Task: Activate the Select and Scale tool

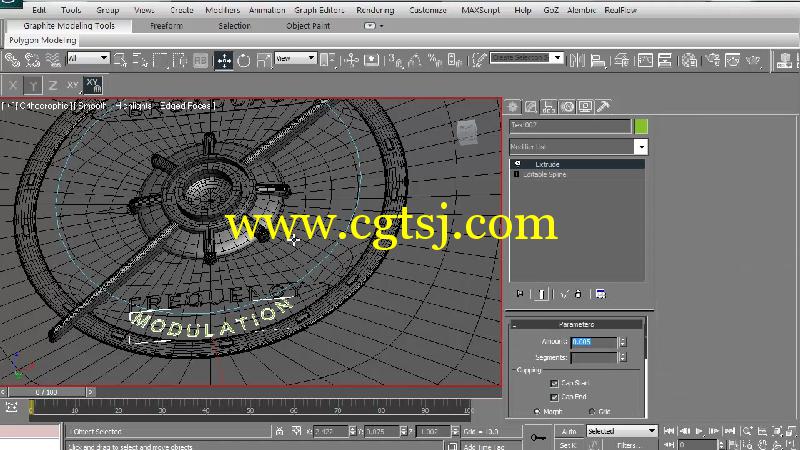Action: click(x=264, y=60)
